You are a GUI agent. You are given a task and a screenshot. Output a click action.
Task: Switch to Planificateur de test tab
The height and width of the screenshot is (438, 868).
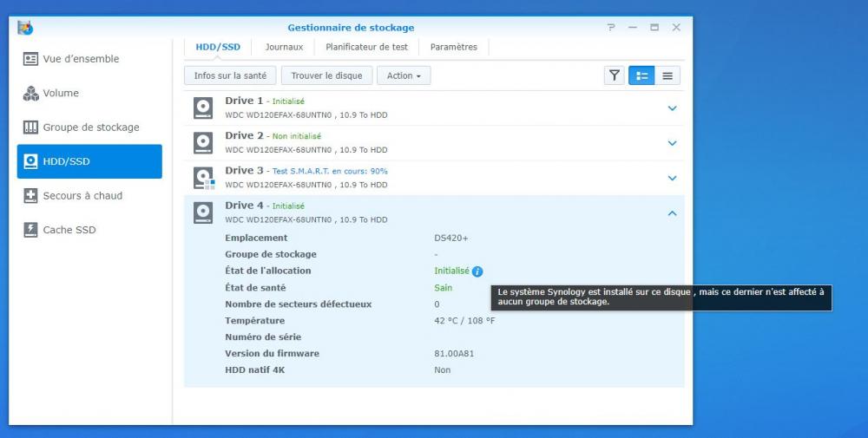coord(366,47)
